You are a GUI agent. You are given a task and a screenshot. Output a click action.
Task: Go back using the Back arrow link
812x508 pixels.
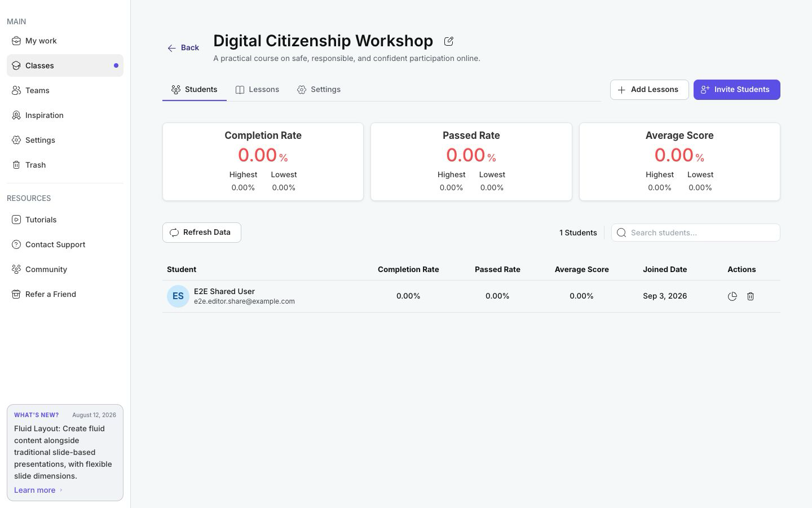coord(183,48)
